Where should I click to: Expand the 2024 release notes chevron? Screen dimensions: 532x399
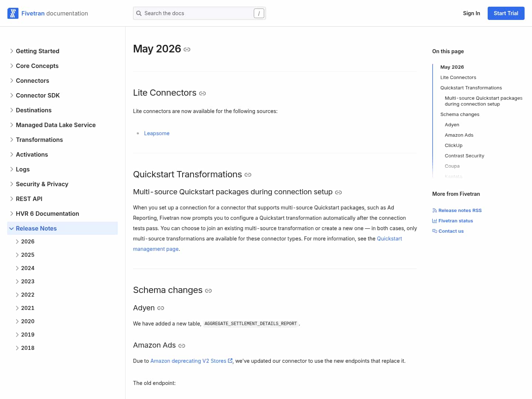click(x=17, y=268)
